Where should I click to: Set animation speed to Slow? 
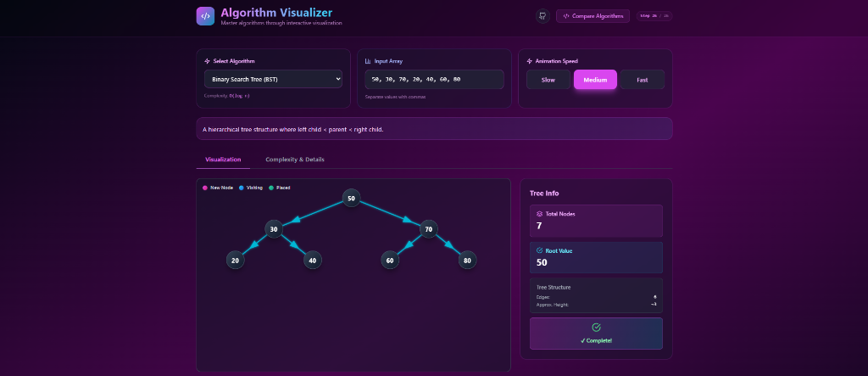pos(548,80)
